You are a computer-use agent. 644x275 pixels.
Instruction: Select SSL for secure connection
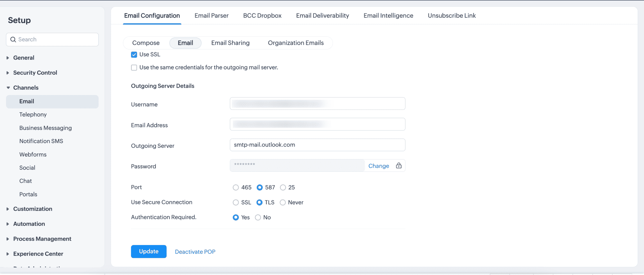tap(236, 203)
